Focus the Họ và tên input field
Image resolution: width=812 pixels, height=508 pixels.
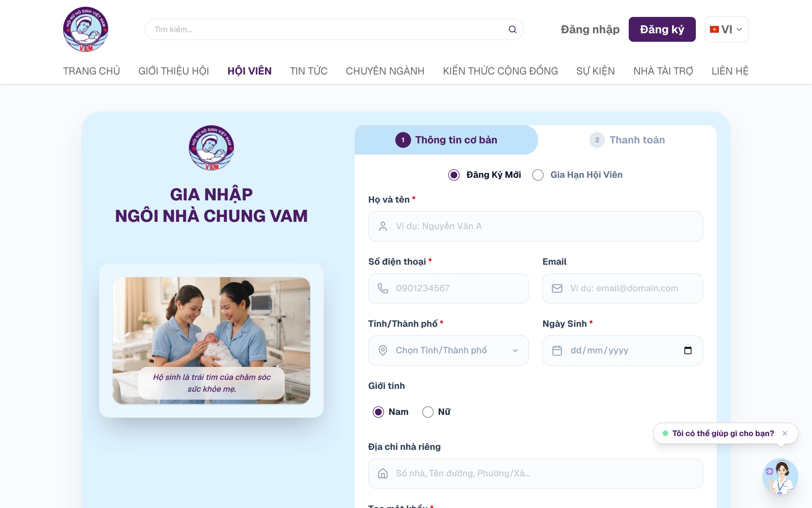coord(535,226)
